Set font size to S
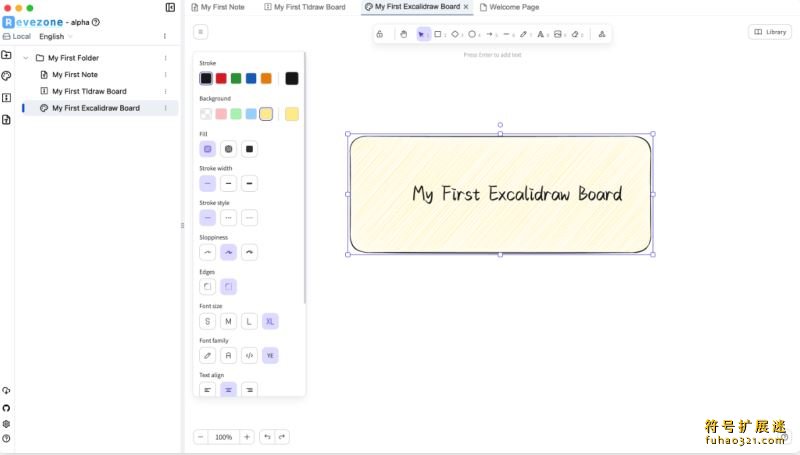 coord(208,321)
